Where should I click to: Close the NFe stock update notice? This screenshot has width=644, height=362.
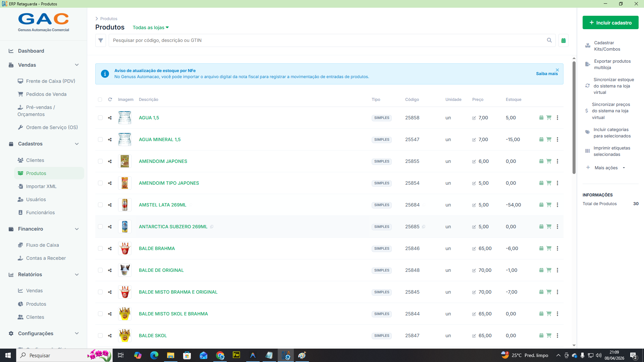(x=557, y=70)
